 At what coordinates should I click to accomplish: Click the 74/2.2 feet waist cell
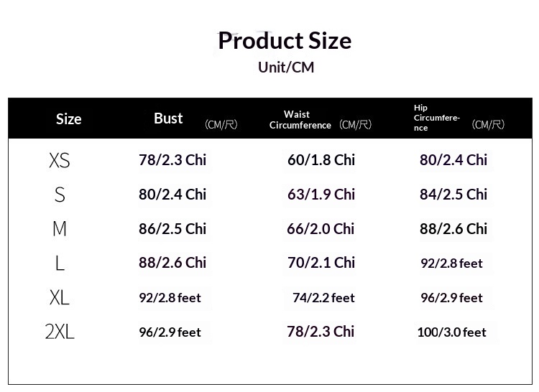[x=323, y=298]
